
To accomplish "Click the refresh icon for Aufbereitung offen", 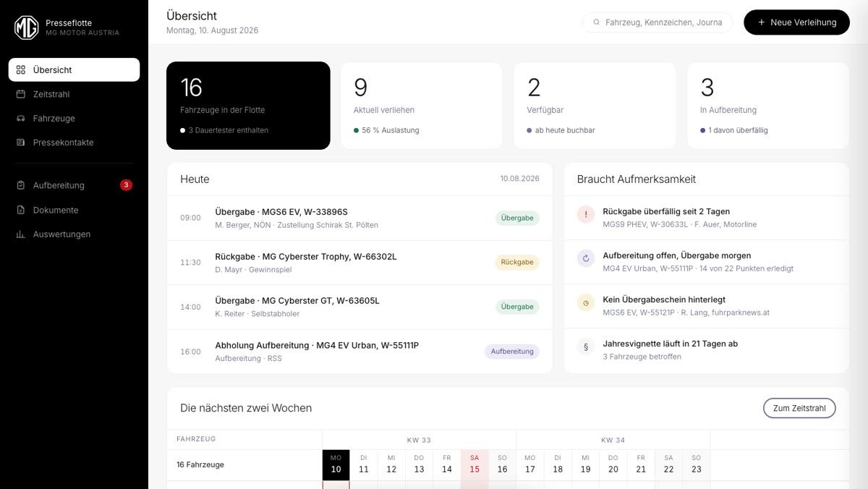I will [586, 258].
